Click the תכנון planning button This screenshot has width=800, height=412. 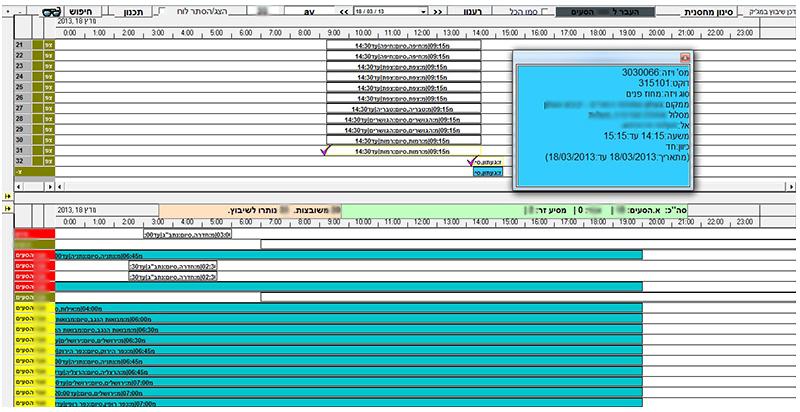(x=134, y=11)
